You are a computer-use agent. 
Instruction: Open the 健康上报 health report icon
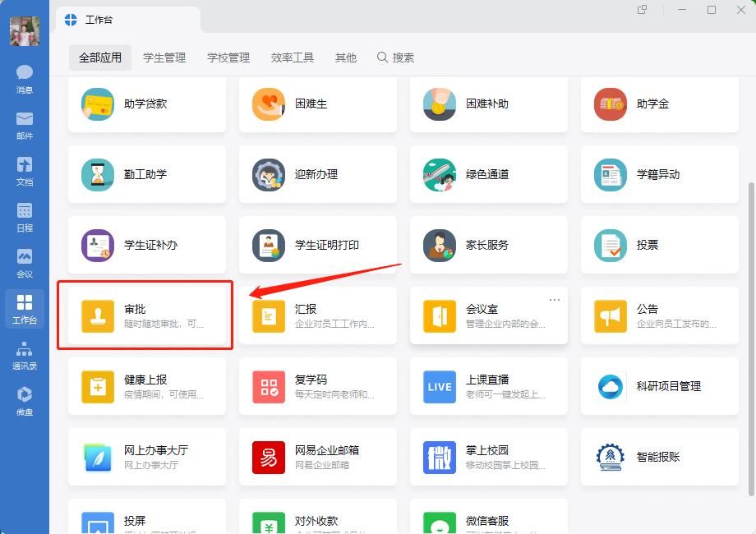coord(98,387)
